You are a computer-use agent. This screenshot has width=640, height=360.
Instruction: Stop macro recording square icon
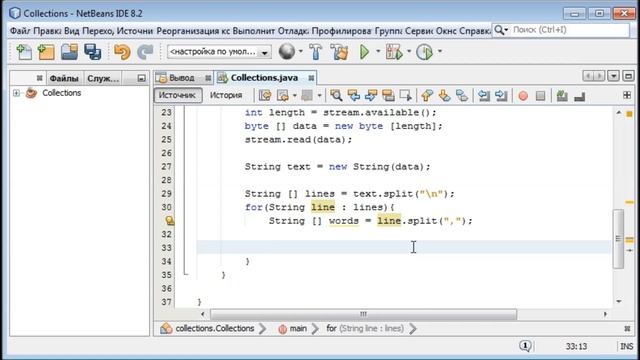tap(540, 96)
